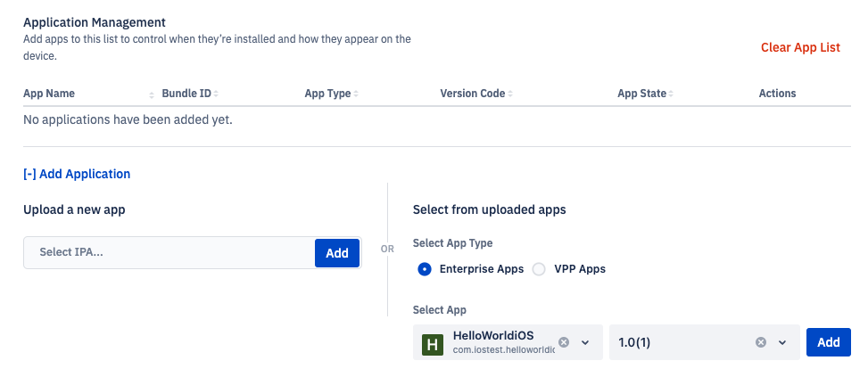Sort by App Name column
The width and height of the screenshot is (868, 377).
pos(151,94)
